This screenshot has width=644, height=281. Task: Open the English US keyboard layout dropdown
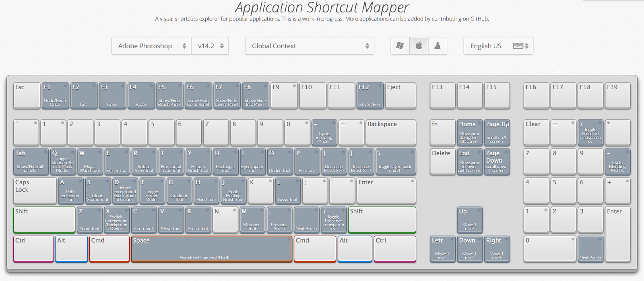(x=498, y=46)
